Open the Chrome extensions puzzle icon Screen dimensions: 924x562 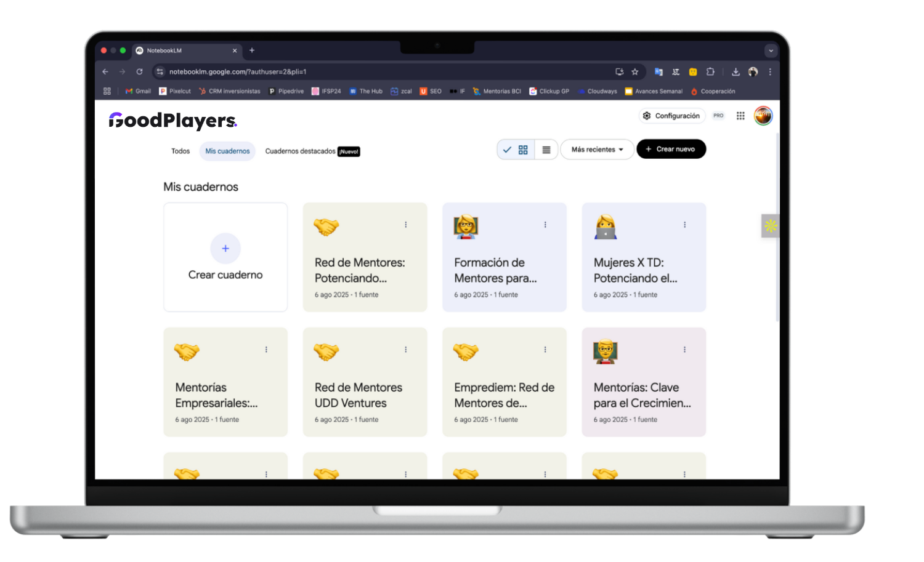pyautogui.click(x=710, y=71)
